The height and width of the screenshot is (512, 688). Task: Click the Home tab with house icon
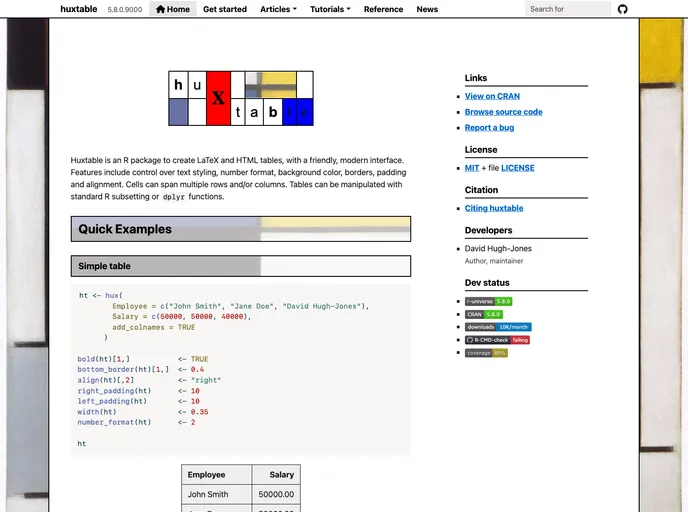[173, 9]
